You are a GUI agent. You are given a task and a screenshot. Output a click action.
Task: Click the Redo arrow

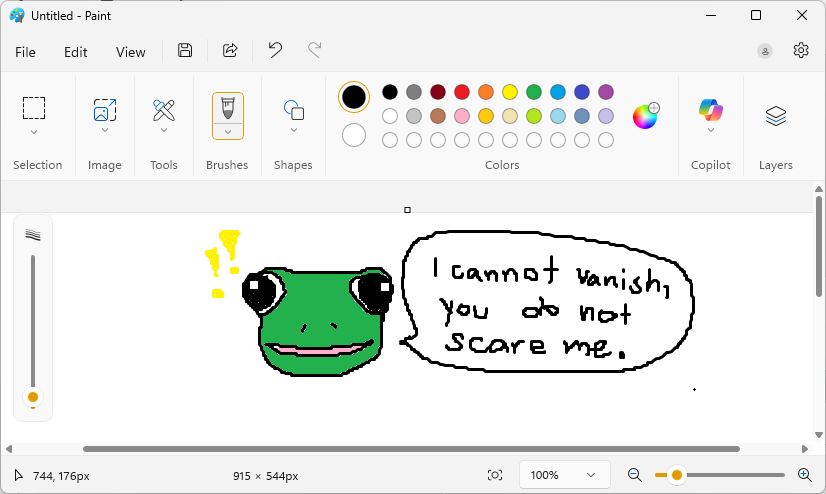[315, 50]
